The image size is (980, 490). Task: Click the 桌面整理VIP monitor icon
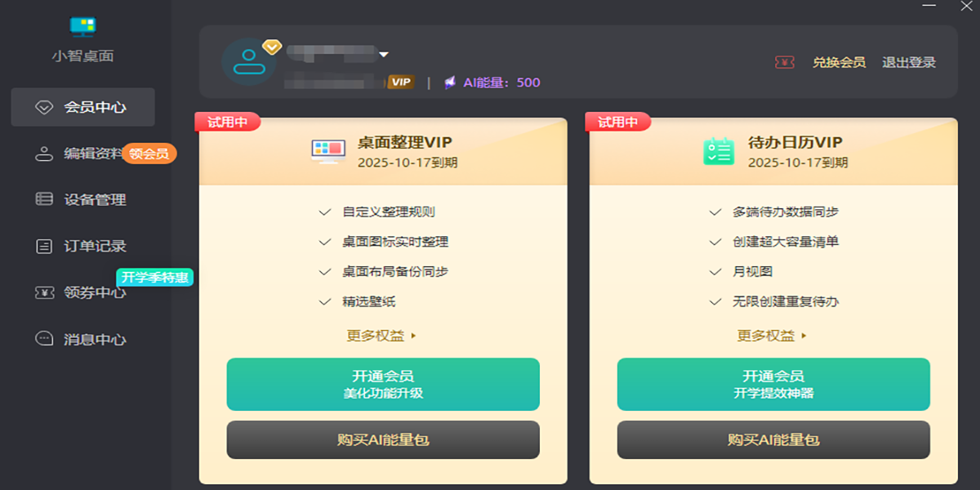point(328,151)
